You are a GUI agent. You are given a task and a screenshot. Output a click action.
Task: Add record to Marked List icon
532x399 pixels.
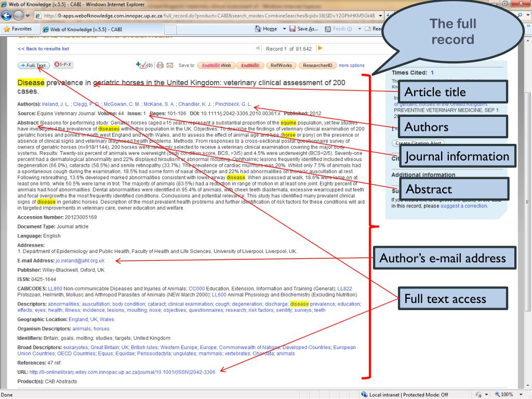click(141, 65)
